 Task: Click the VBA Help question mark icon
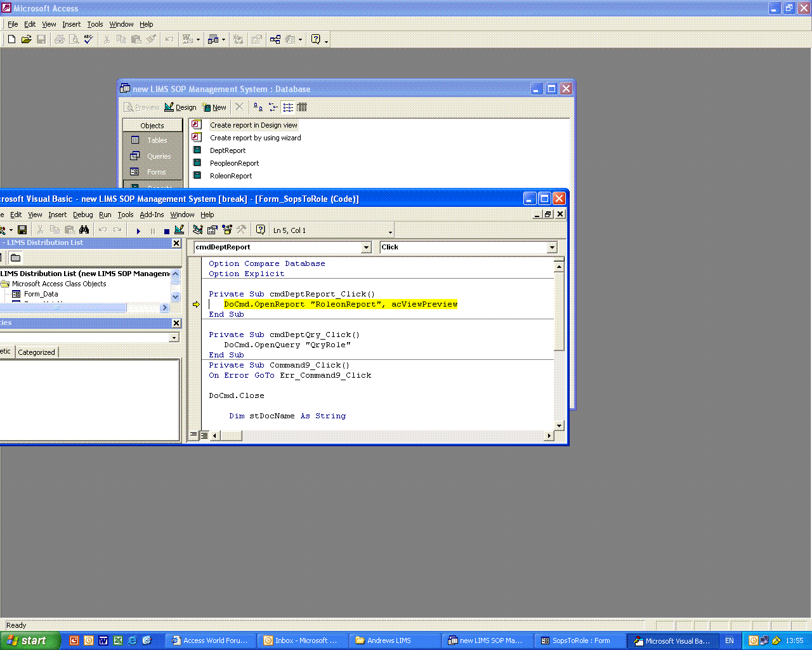click(x=260, y=230)
